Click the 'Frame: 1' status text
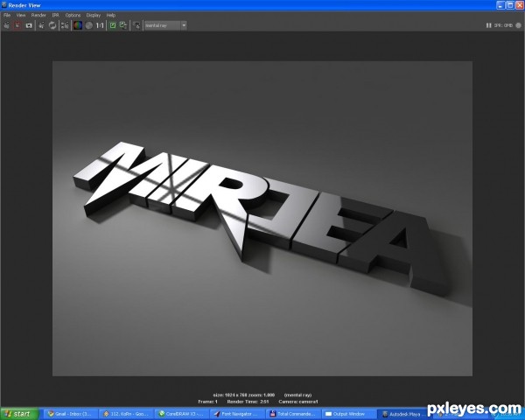The height and width of the screenshot is (420, 525). (x=207, y=402)
